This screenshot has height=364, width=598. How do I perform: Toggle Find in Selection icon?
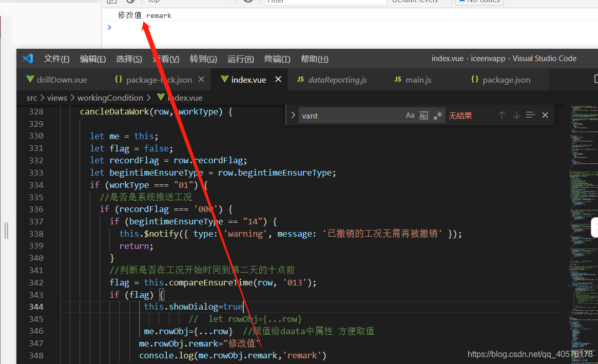[x=530, y=115]
